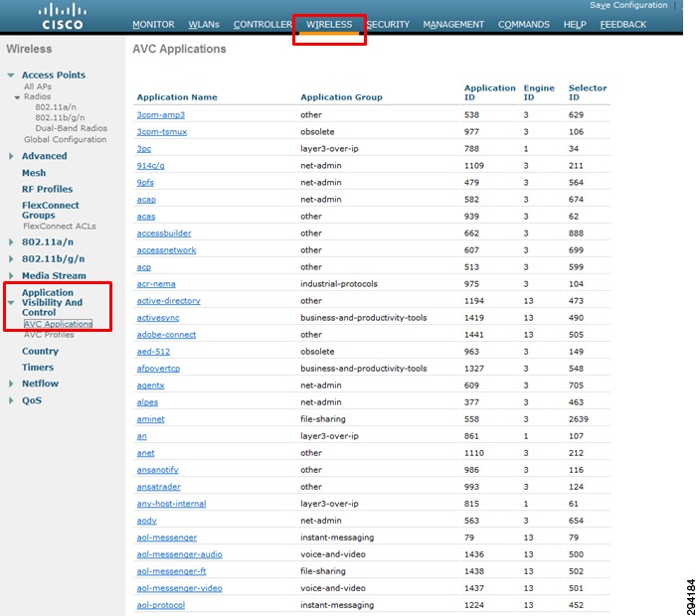Open RF Profiles in sidebar
This screenshot has height=616, width=696.
click(47, 189)
